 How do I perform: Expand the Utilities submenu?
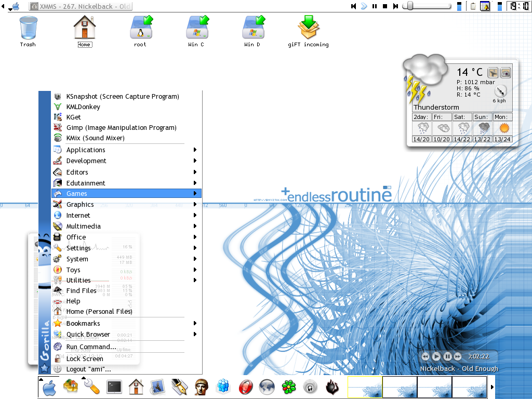[x=126, y=280]
